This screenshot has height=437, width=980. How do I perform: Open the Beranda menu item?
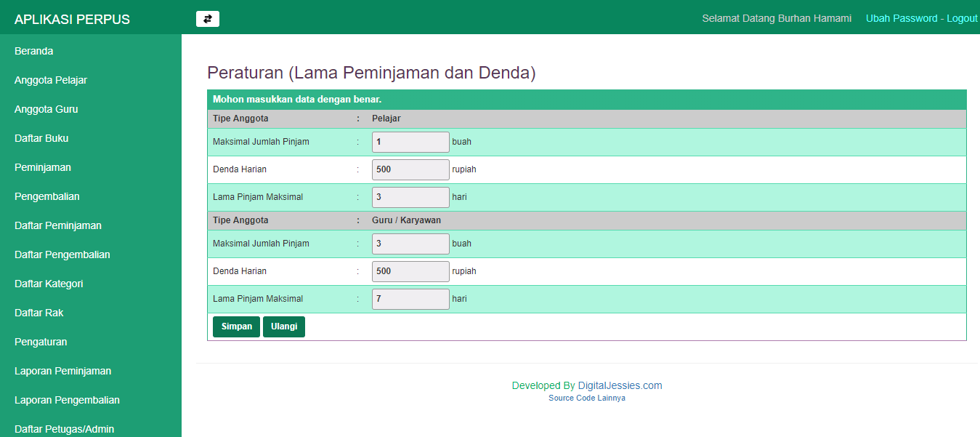click(34, 51)
